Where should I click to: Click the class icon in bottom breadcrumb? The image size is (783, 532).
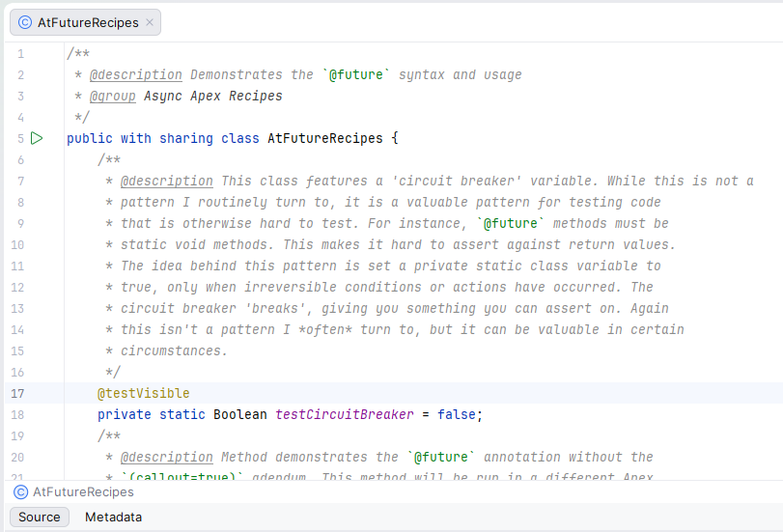pyautogui.click(x=20, y=492)
